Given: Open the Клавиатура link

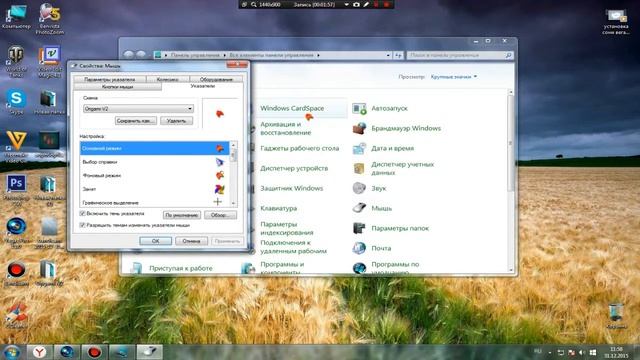Looking at the screenshot, I should click(x=278, y=208).
